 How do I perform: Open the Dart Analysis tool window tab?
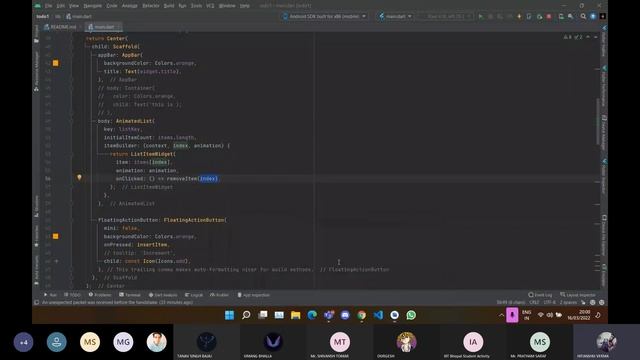coord(163,295)
